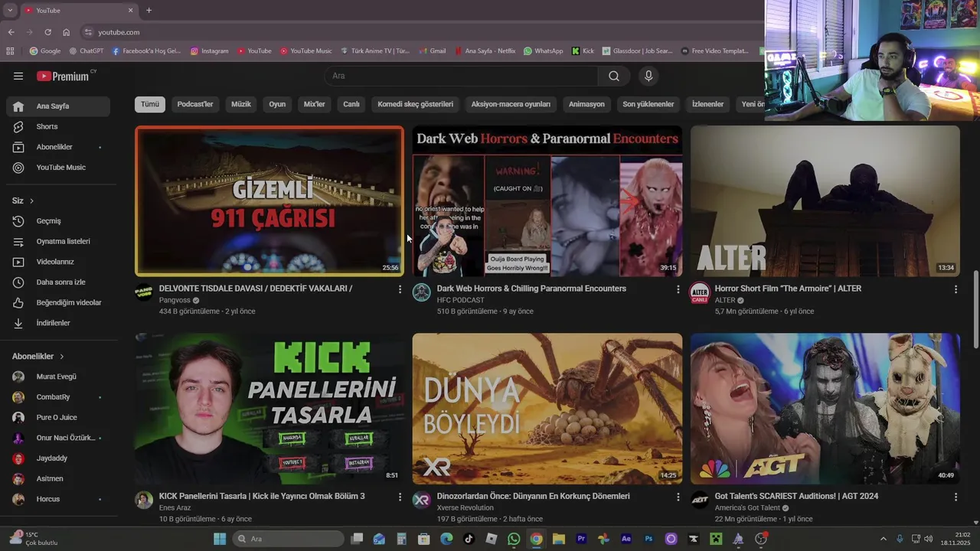The width and height of the screenshot is (980, 551).
Task: Click America's Got Talent channel avatar
Action: click(700, 500)
